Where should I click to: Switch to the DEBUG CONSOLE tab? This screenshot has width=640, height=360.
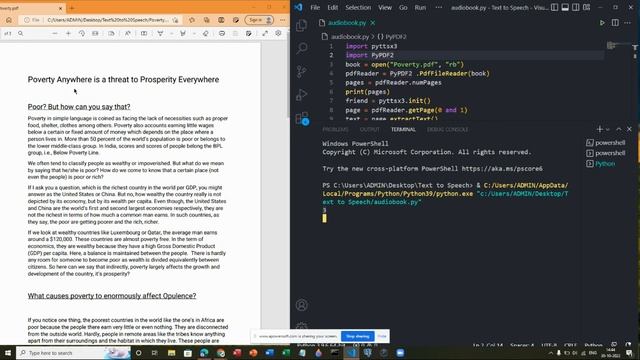coord(448,129)
